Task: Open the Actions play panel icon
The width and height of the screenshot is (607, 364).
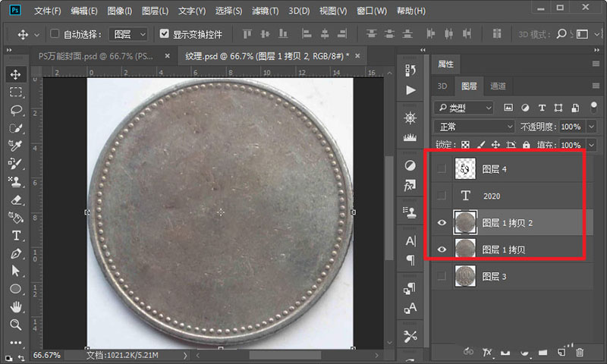Action: [x=410, y=90]
